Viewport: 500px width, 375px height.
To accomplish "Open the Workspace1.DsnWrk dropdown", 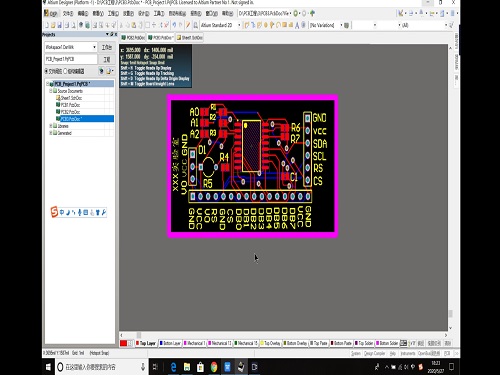I will pyautogui.click(x=94, y=47).
